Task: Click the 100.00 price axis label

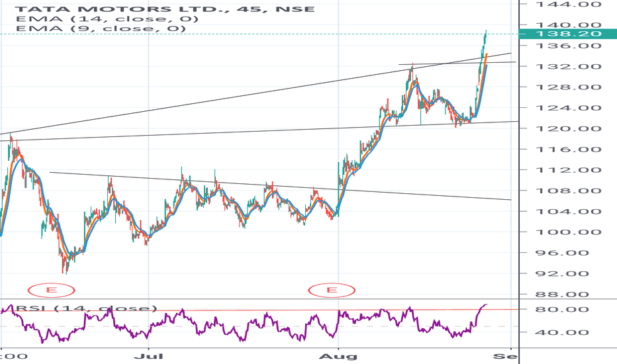Action: (x=569, y=232)
